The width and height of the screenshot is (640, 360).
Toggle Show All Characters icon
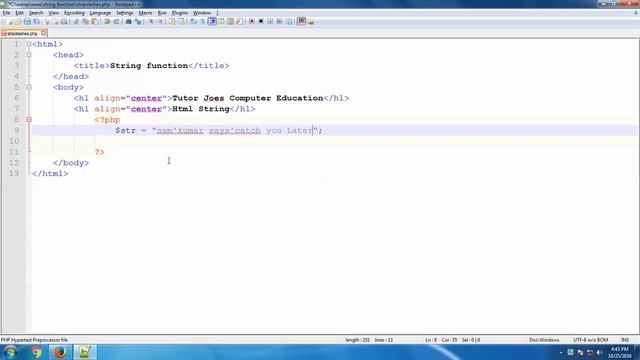tap(202, 21)
